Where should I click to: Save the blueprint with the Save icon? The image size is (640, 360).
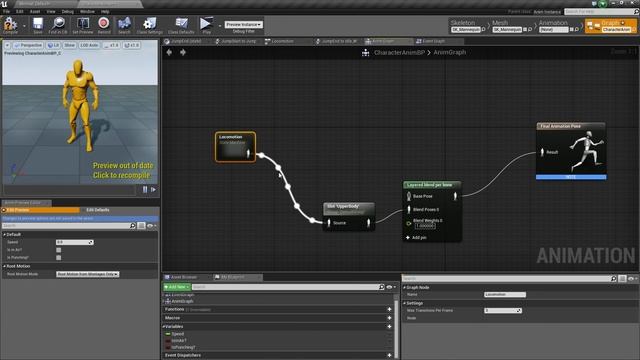(x=38, y=25)
